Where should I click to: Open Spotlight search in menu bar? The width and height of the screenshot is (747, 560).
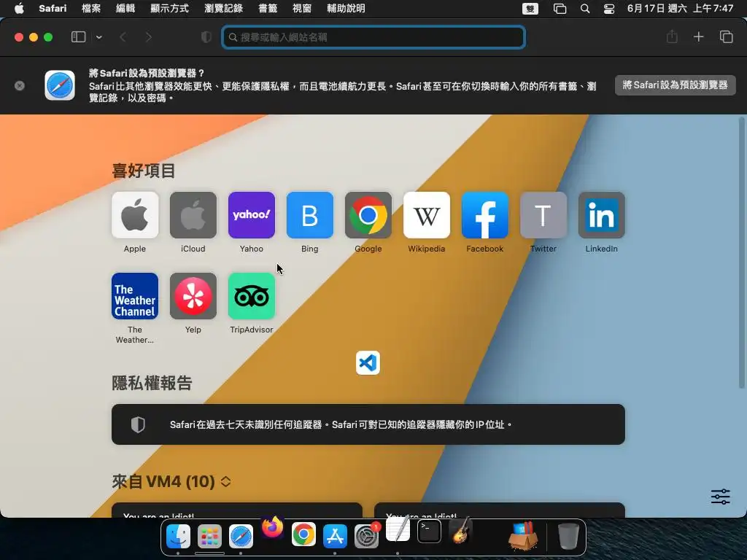click(x=585, y=9)
